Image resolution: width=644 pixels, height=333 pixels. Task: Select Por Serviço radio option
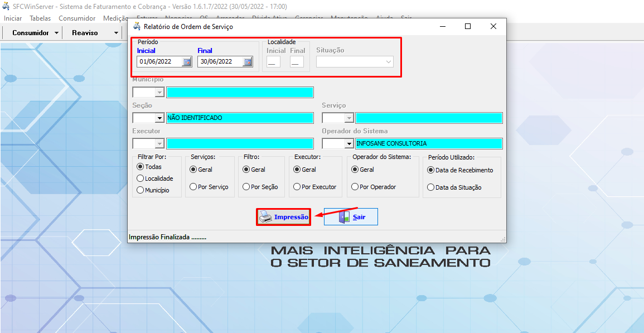193,187
